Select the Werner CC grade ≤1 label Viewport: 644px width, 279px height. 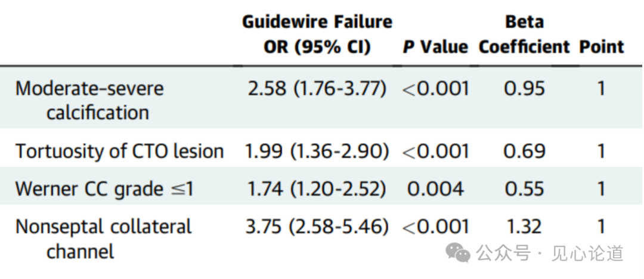click(x=104, y=189)
